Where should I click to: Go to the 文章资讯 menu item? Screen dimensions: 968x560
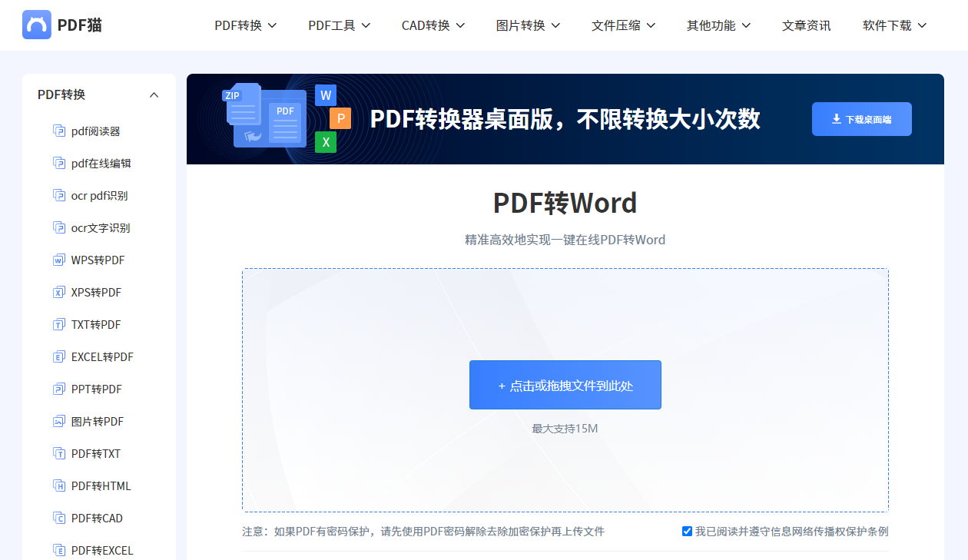[x=806, y=25]
